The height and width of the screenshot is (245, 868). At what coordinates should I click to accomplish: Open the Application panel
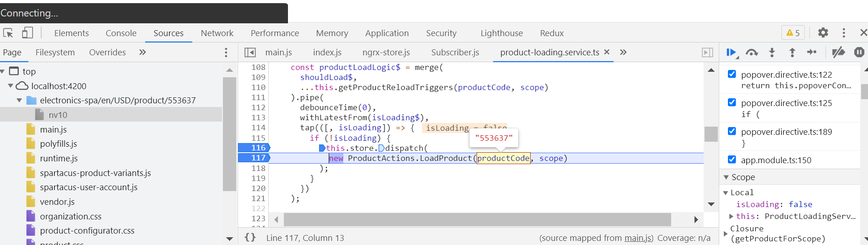[387, 33]
